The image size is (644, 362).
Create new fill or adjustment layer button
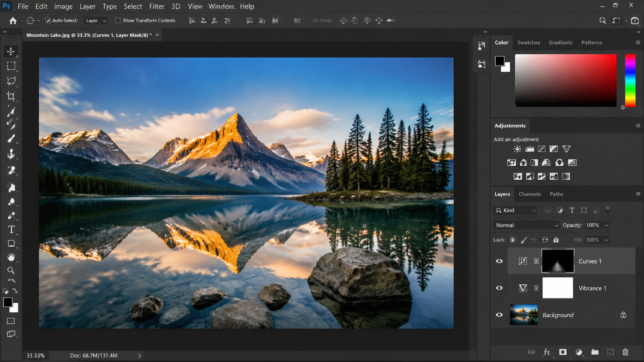click(x=579, y=352)
